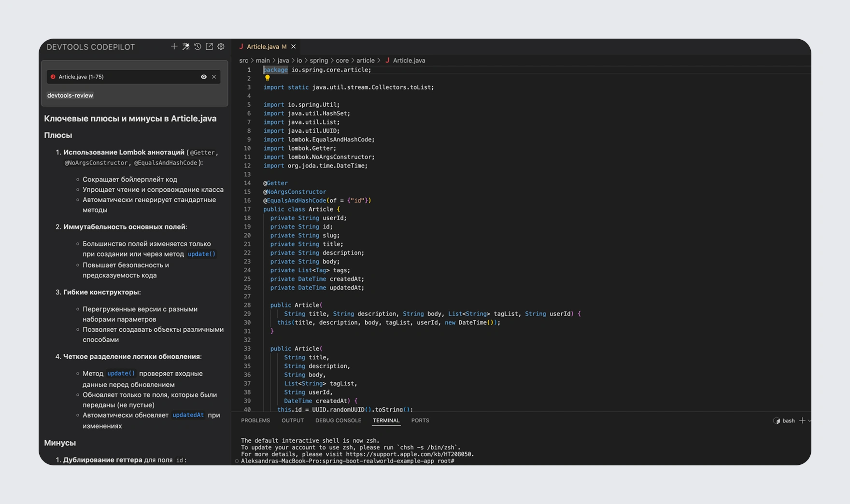Click the Java icon in the breadcrumb bar

(x=387, y=60)
